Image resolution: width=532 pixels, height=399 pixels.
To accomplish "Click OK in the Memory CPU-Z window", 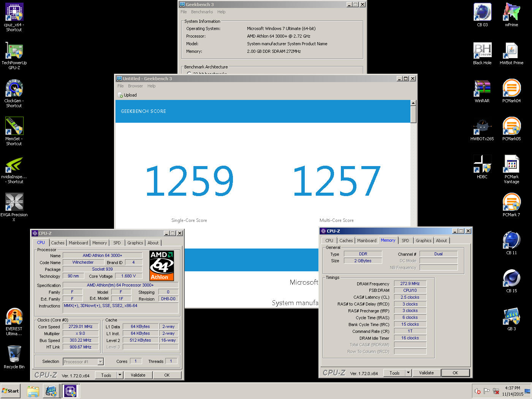I will point(455,373).
